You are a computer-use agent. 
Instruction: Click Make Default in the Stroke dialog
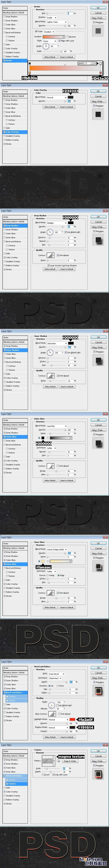50,57
